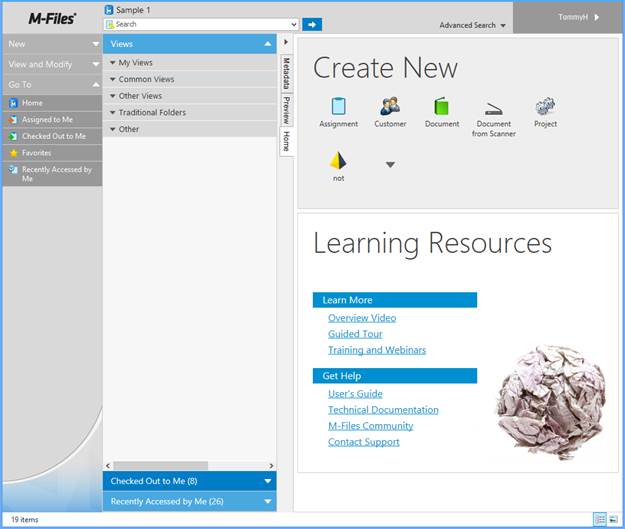625x529 pixels.
Task: Create a new Project
Action: pos(545,107)
